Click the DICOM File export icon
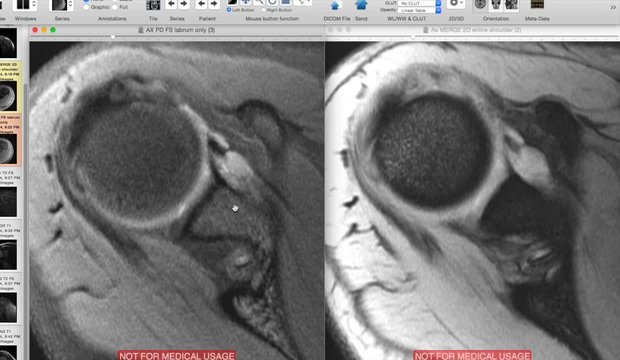This screenshot has height=360, width=620. pos(335,5)
